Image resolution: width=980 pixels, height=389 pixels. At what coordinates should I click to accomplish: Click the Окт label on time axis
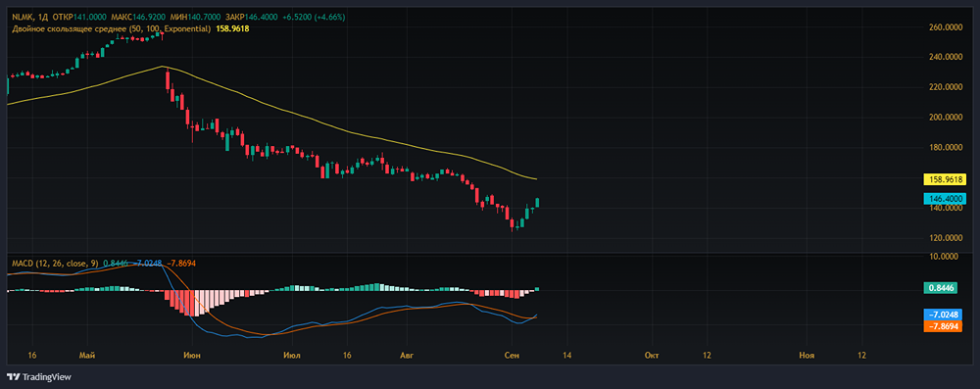(x=653, y=356)
